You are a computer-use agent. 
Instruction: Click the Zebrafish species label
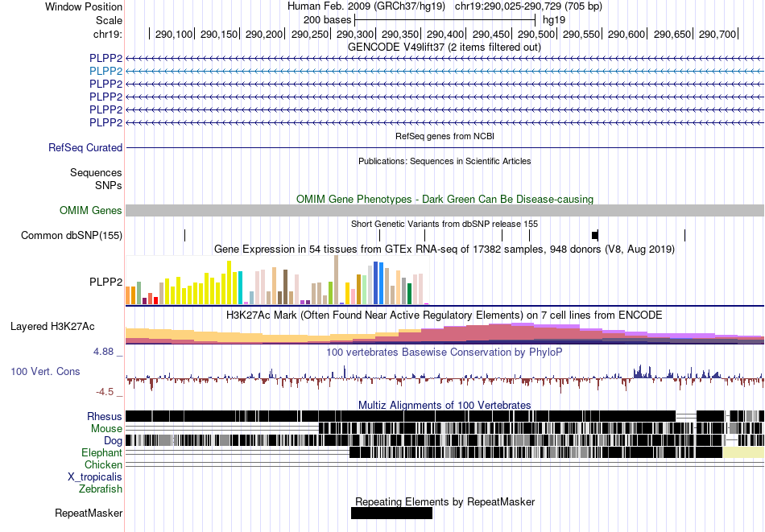coord(101,489)
